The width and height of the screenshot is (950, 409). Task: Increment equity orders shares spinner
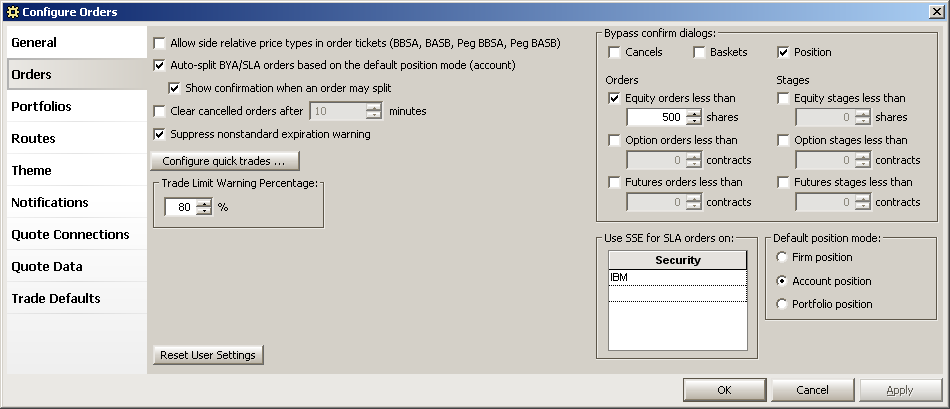coord(694,113)
